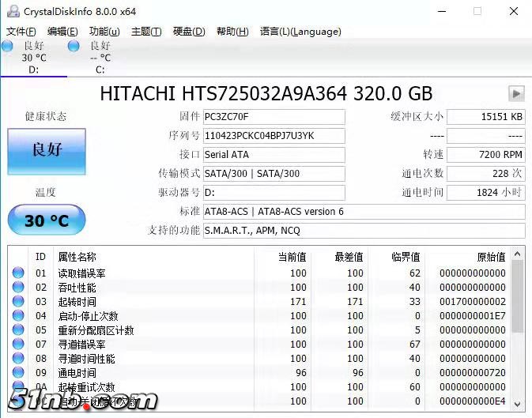532x418 pixels.
Task: Select the 重新分配扇区计数 attribute row
Action: [259, 330]
